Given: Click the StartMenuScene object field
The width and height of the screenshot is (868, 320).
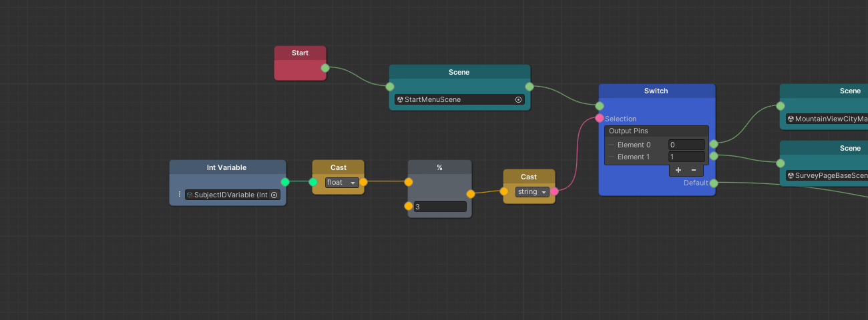Looking at the screenshot, I should (x=459, y=99).
